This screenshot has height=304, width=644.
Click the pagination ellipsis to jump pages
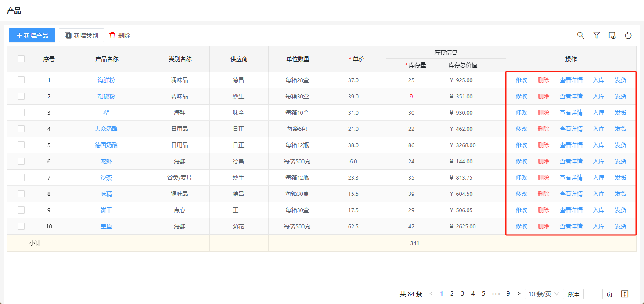[x=496, y=293]
